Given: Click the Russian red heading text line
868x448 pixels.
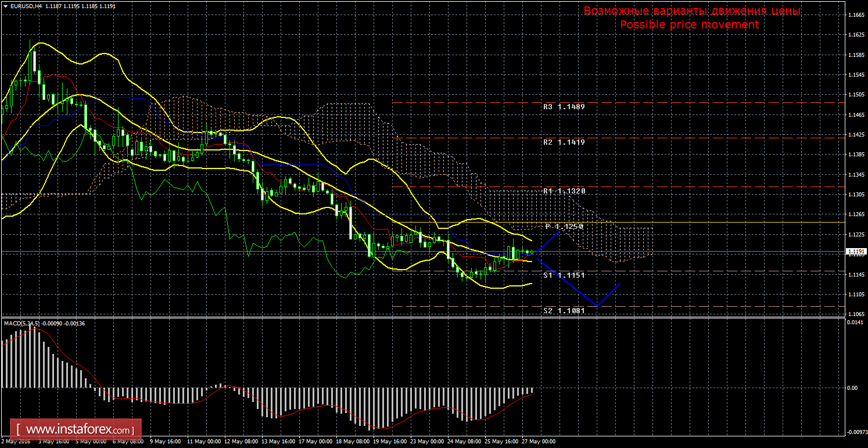Looking at the screenshot, I should pyautogui.click(x=692, y=12).
